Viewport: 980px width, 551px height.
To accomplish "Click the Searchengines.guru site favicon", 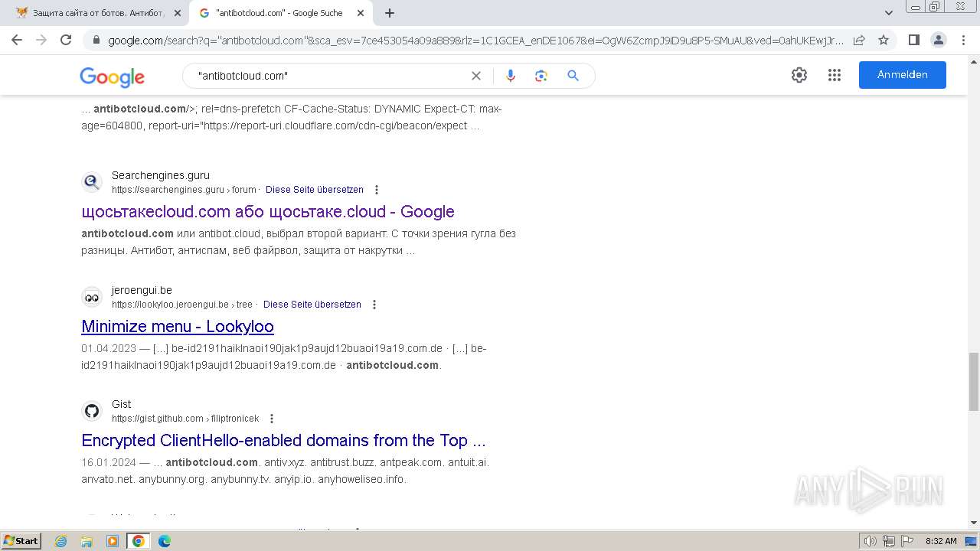I will [92, 182].
